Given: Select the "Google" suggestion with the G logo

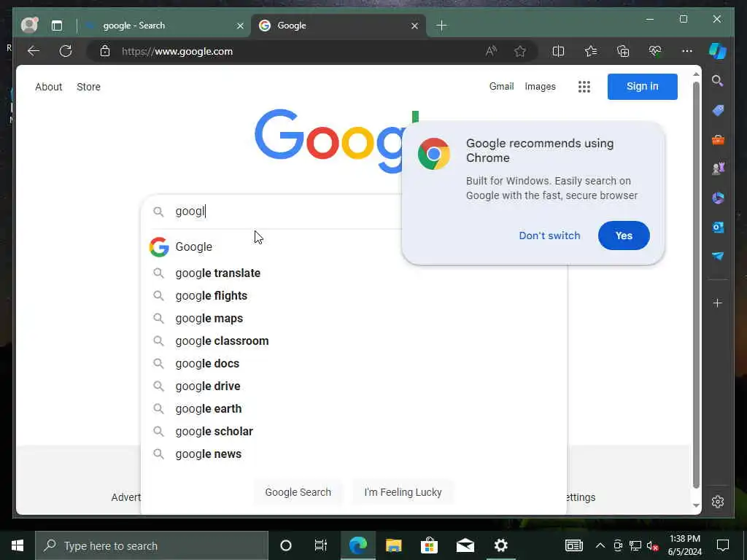Looking at the screenshot, I should pyautogui.click(x=354, y=246).
